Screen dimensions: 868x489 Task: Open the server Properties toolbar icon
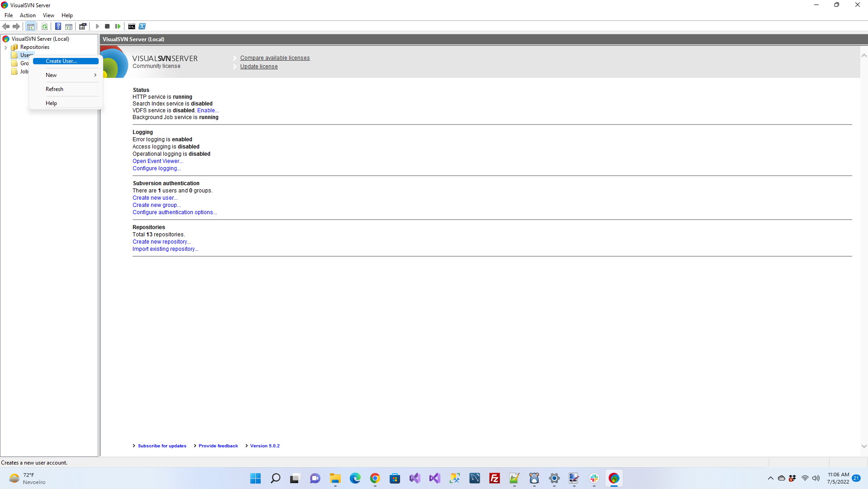pos(83,26)
